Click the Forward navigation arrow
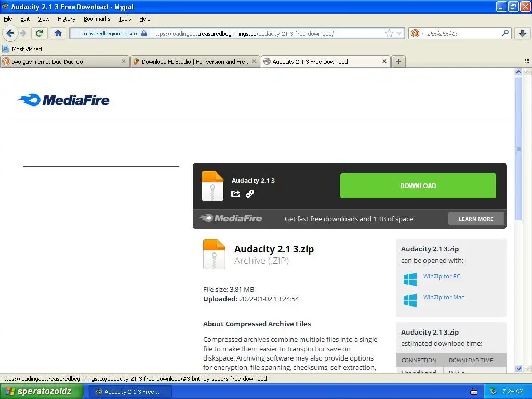Image resolution: width=532 pixels, height=399 pixels. tap(23, 33)
